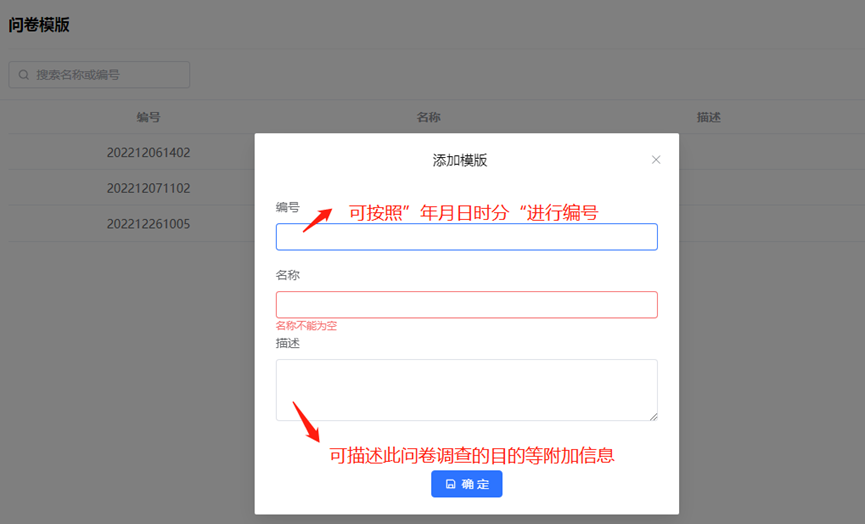Image resolution: width=865 pixels, height=524 pixels.
Task: Click the 添加模版 dialog title
Action: tap(460, 161)
